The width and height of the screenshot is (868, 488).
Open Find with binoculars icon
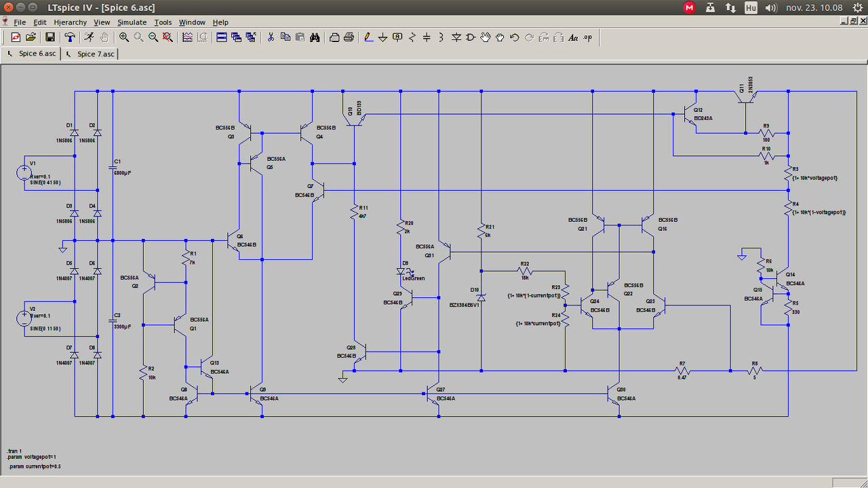pos(315,37)
